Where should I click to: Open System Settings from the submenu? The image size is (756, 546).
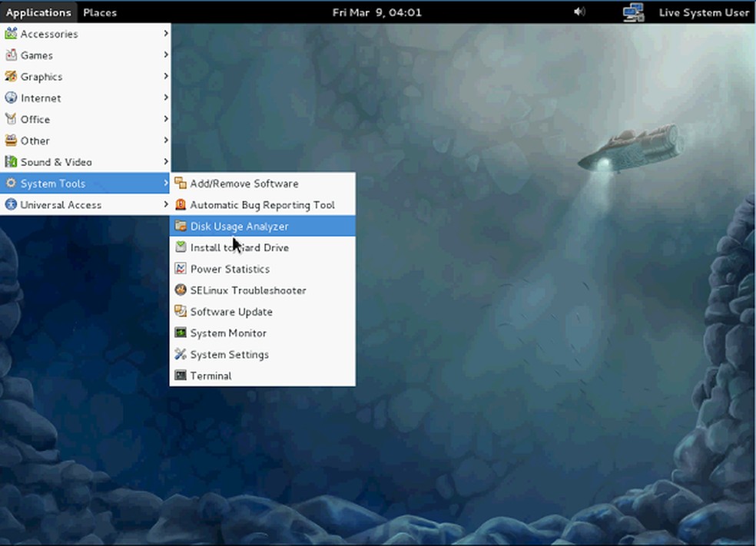[230, 354]
